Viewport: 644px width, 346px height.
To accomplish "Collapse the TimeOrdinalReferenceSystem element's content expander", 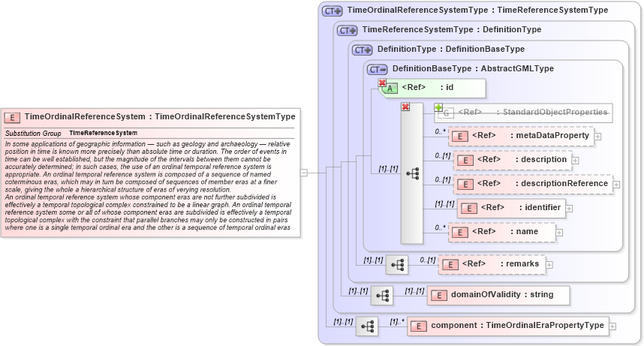I will [x=304, y=173].
